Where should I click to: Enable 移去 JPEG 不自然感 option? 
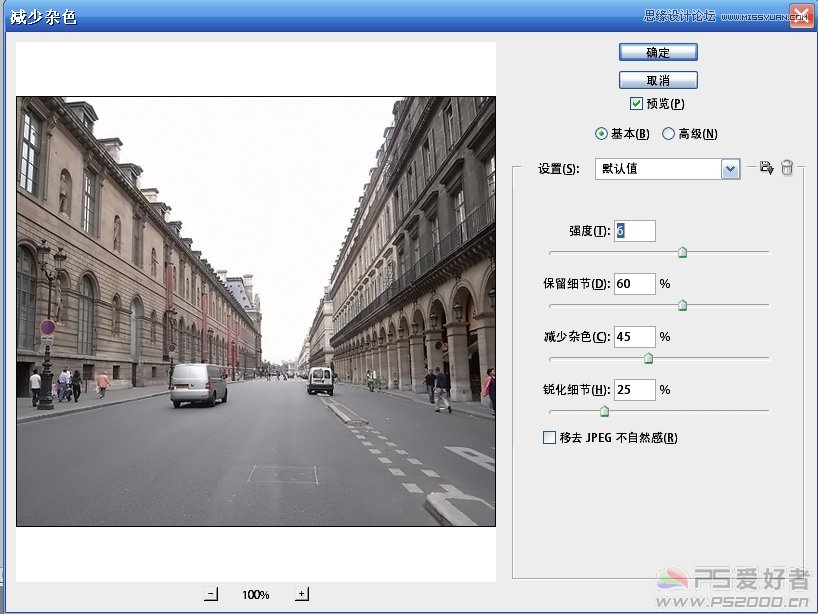pyautogui.click(x=549, y=437)
